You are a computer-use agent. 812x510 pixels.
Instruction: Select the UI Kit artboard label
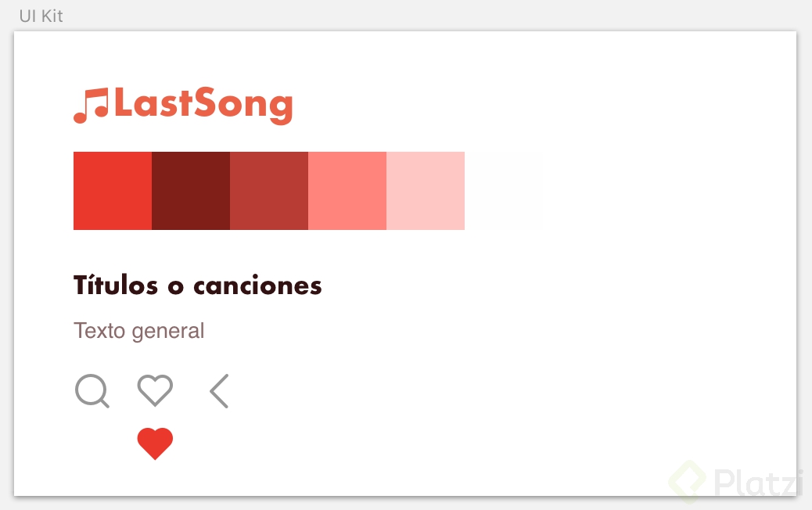click(41, 16)
